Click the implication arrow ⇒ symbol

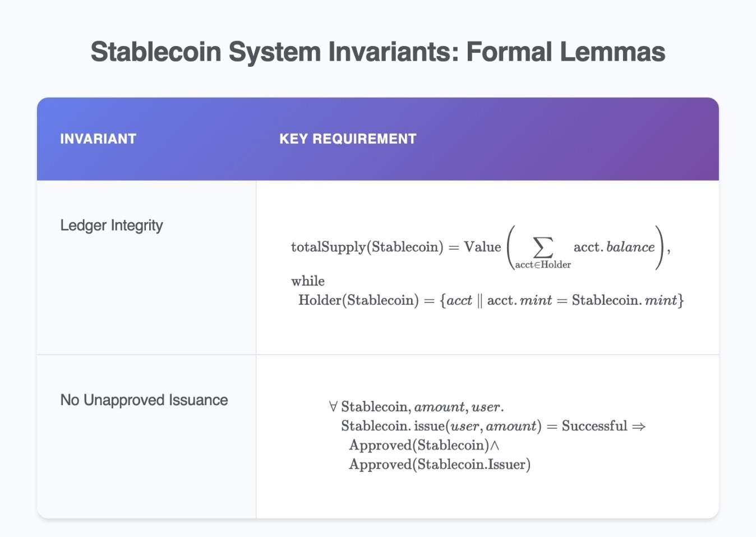click(x=639, y=426)
